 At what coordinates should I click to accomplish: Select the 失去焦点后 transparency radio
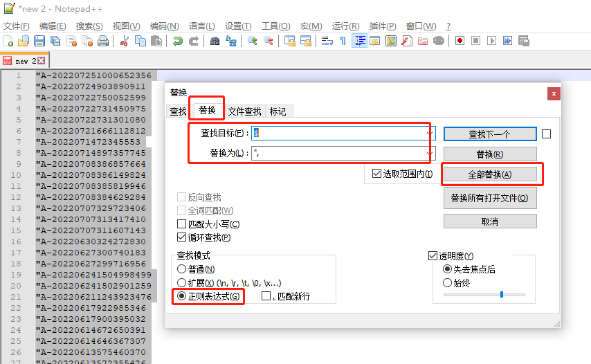(447, 269)
